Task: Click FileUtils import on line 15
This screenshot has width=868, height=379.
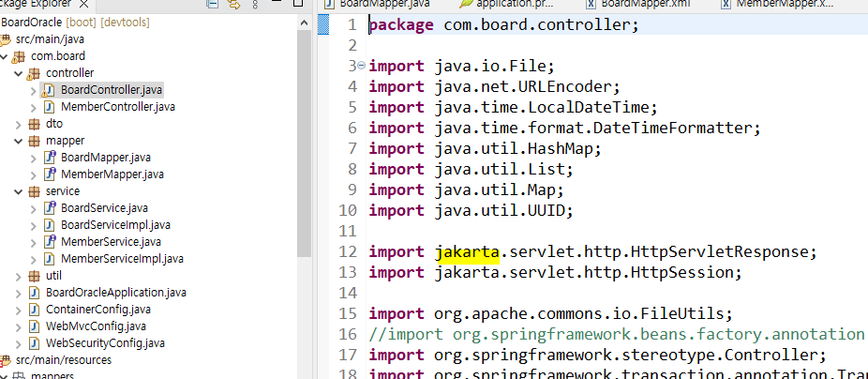Action: tap(551, 314)
